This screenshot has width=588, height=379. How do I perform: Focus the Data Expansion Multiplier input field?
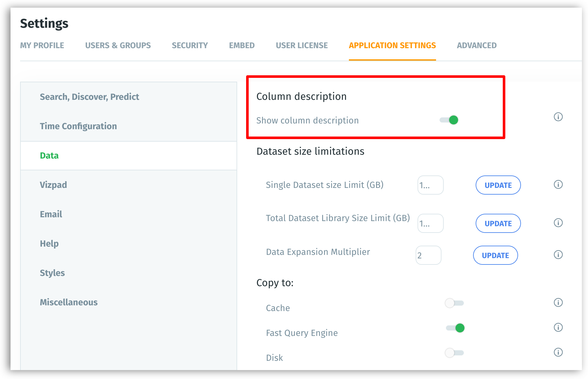tap(428, 255)
